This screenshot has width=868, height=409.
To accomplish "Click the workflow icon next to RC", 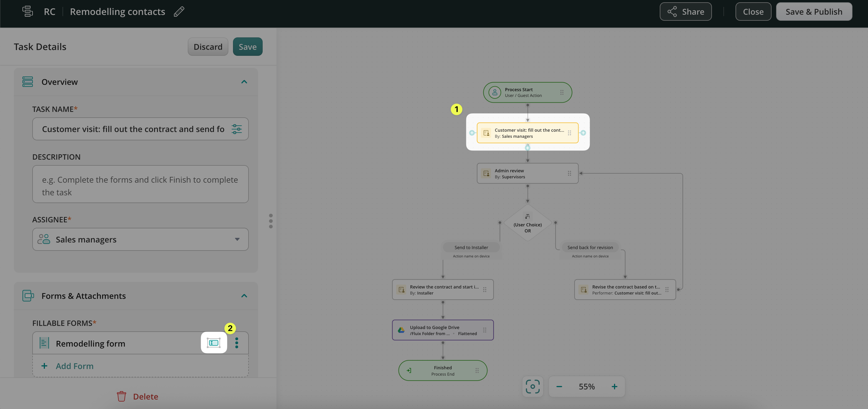I will [x=28, y=12].
